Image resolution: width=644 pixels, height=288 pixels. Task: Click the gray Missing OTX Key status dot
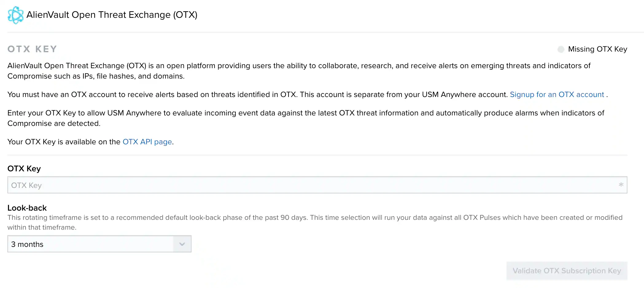coord(561,49)
